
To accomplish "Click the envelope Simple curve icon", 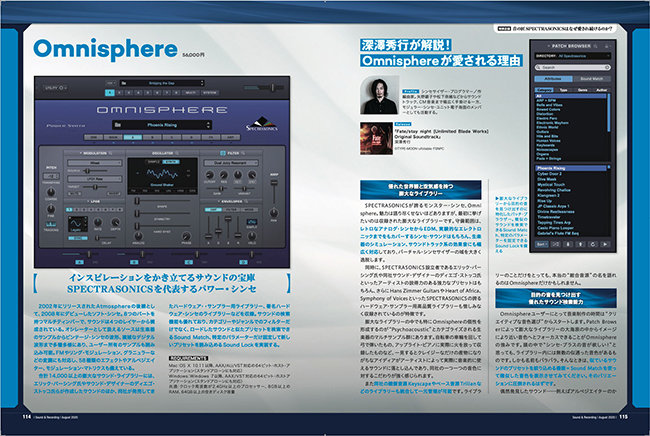I will click(252, 222).
